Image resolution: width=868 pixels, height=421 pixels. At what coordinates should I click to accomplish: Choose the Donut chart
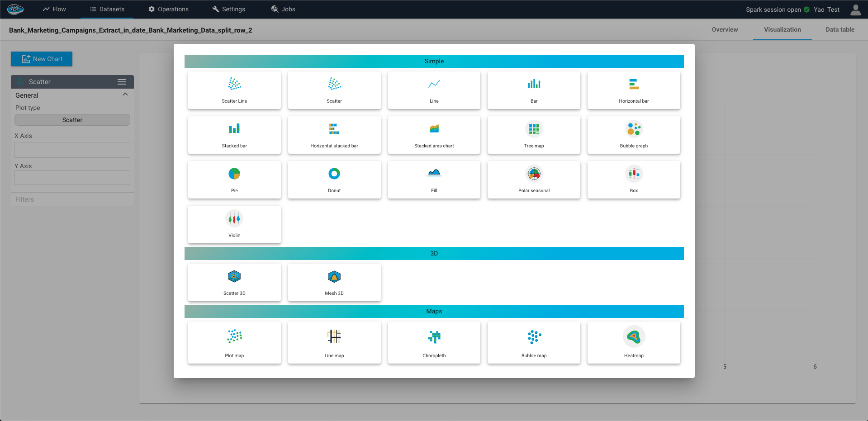334,179
